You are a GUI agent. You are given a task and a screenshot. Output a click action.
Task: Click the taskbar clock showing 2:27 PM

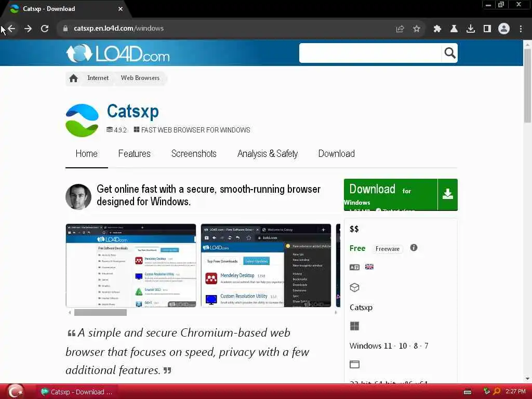pyautogui.click(x=515, y=392)
